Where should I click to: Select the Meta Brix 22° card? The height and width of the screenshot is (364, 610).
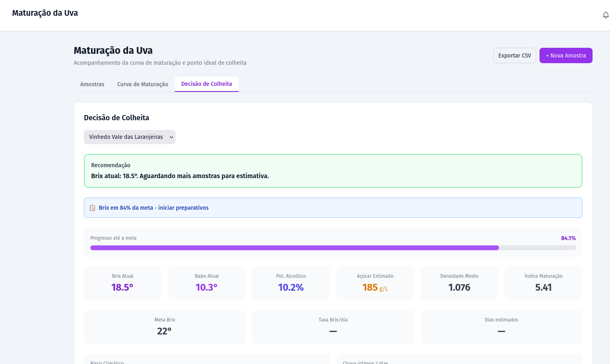tap(165, 327)
